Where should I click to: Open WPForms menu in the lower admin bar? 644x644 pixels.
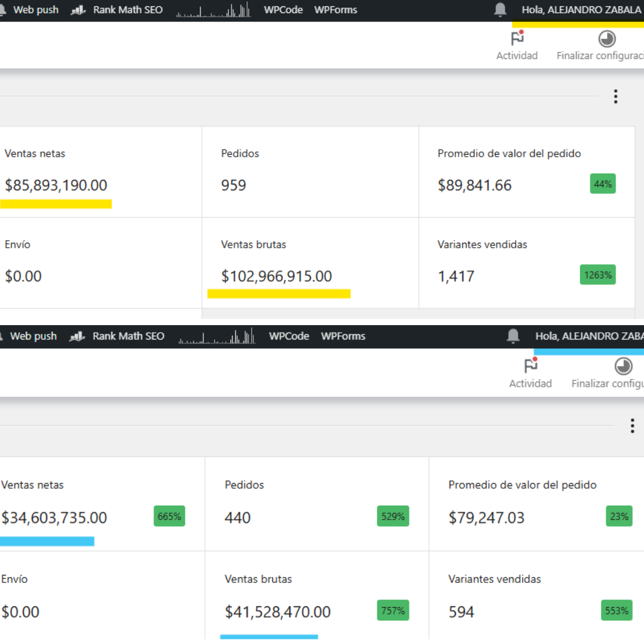tap(343, 336)
